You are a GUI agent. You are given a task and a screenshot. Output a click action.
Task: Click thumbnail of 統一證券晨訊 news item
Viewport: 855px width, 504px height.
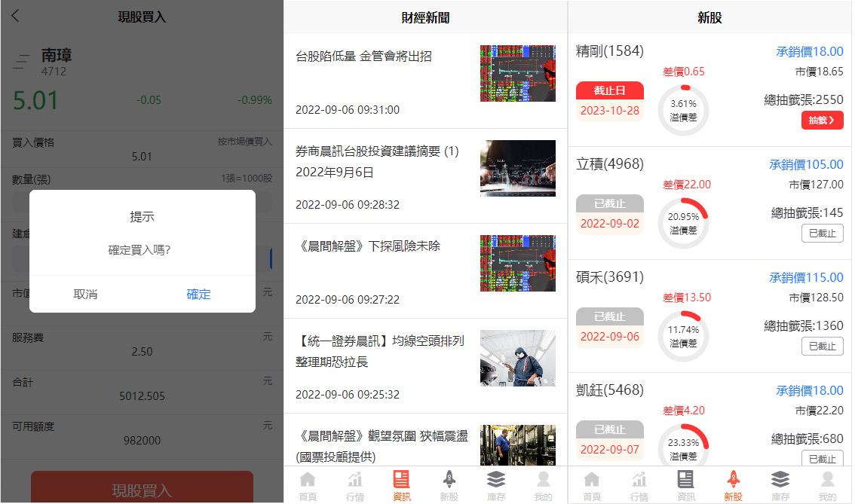click(518, 358)
